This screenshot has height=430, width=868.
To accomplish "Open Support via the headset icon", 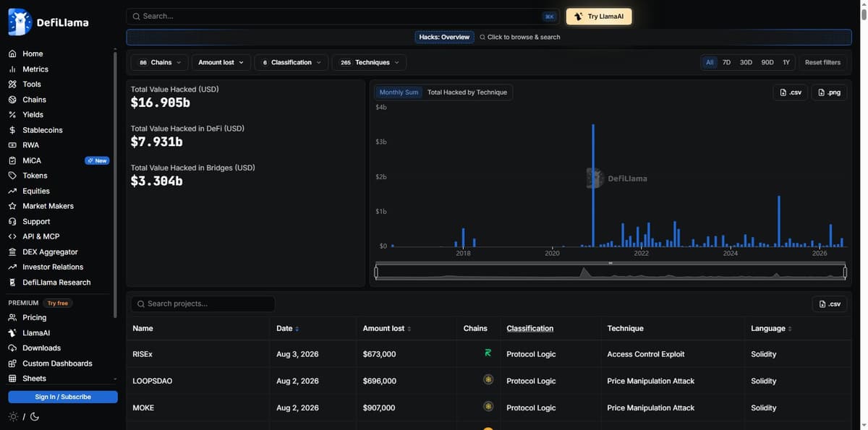I will [x=12, y=221].
